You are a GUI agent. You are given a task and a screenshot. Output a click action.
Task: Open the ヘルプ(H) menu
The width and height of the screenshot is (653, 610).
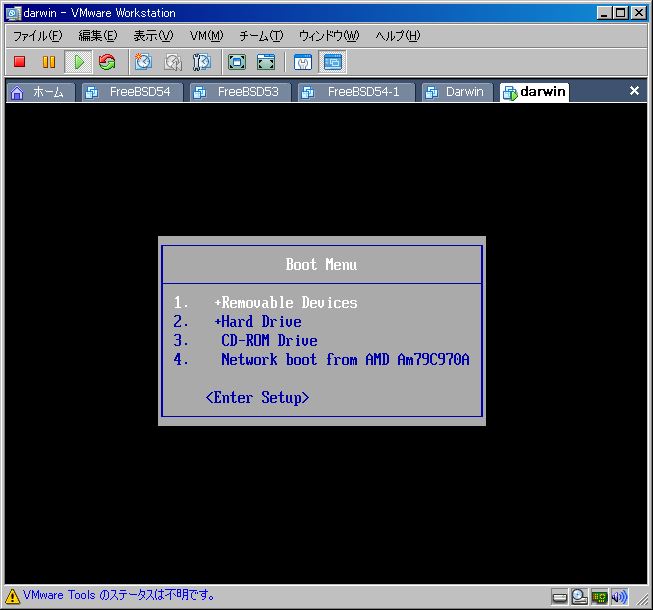click(398, 36)
